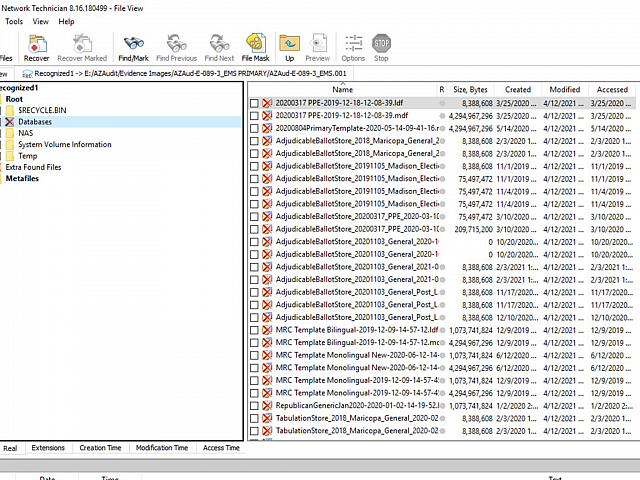The height and width of the screenshot is (480, 640).
Task: Click file icon of MRC Template Bilingual .ldf
Action: [x=267, y=330]
